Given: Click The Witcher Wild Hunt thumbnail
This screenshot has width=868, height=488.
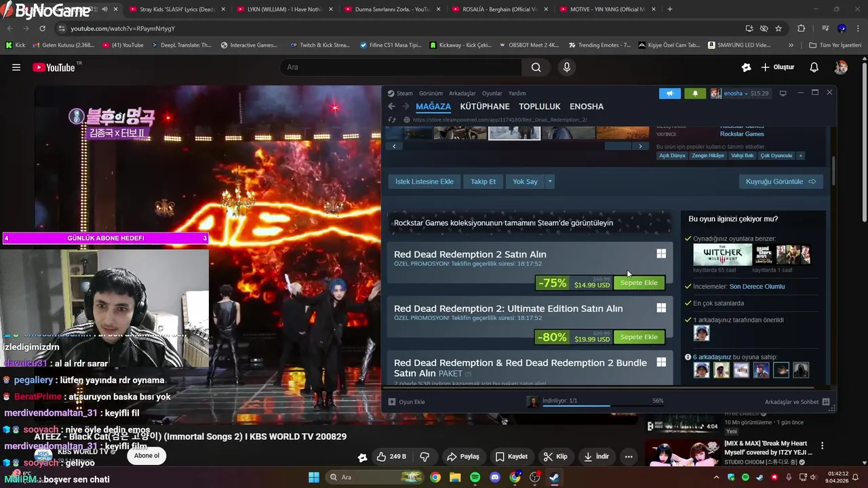Looking at the screenshot, I should coord(722,255).
